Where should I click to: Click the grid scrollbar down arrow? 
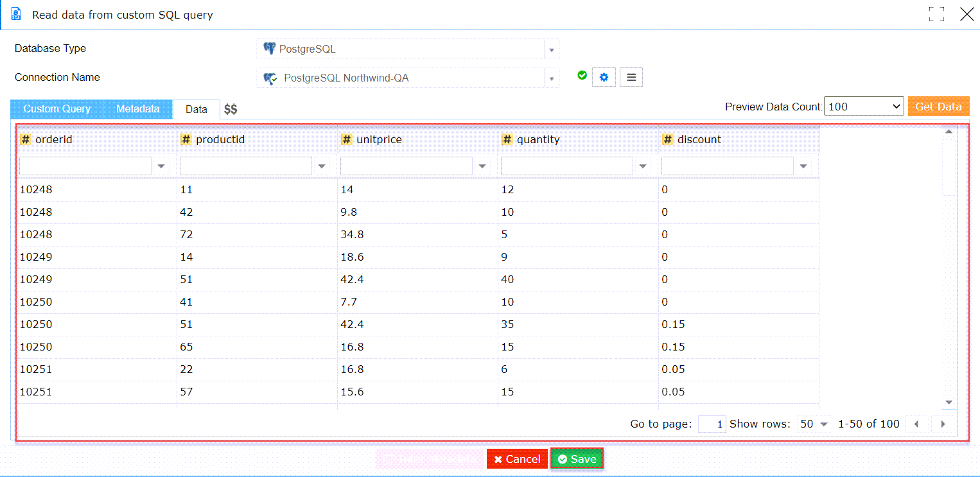[x=949, y=403]
